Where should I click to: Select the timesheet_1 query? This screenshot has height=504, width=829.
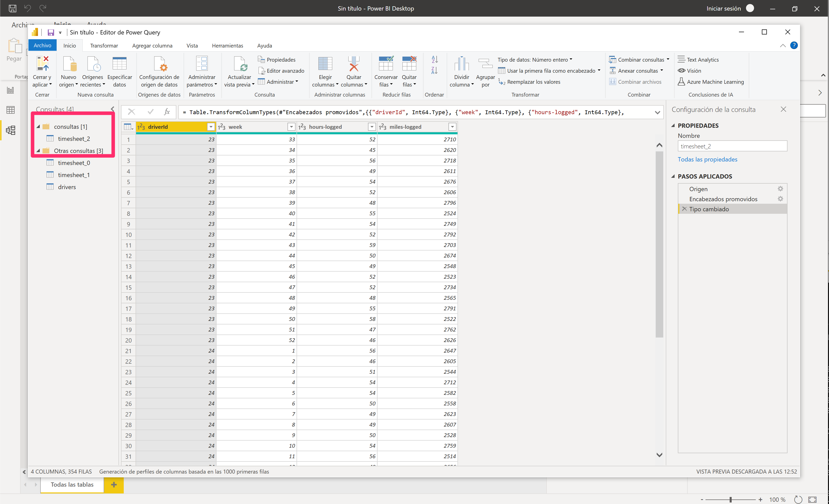tap(74, 175)
